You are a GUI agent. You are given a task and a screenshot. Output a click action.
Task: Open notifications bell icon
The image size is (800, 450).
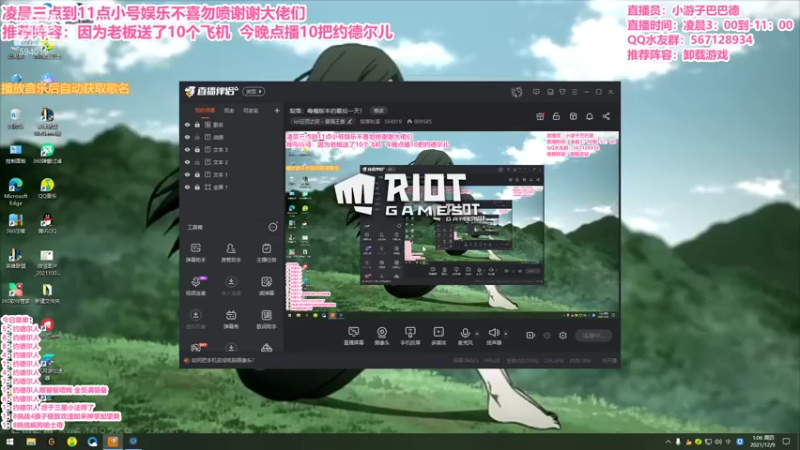589,116
